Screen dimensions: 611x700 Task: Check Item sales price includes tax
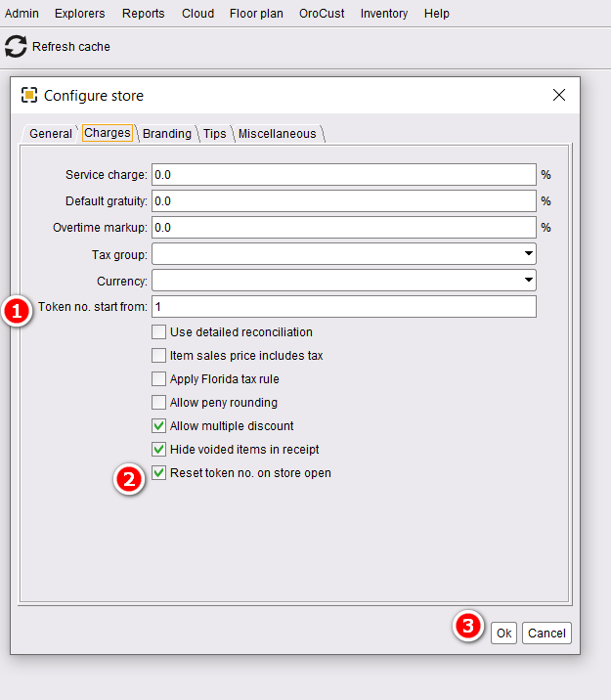pos(158,355)
